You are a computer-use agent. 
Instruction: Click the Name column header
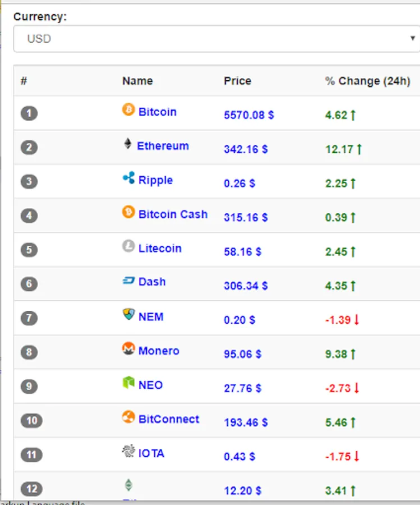(137, 81)
